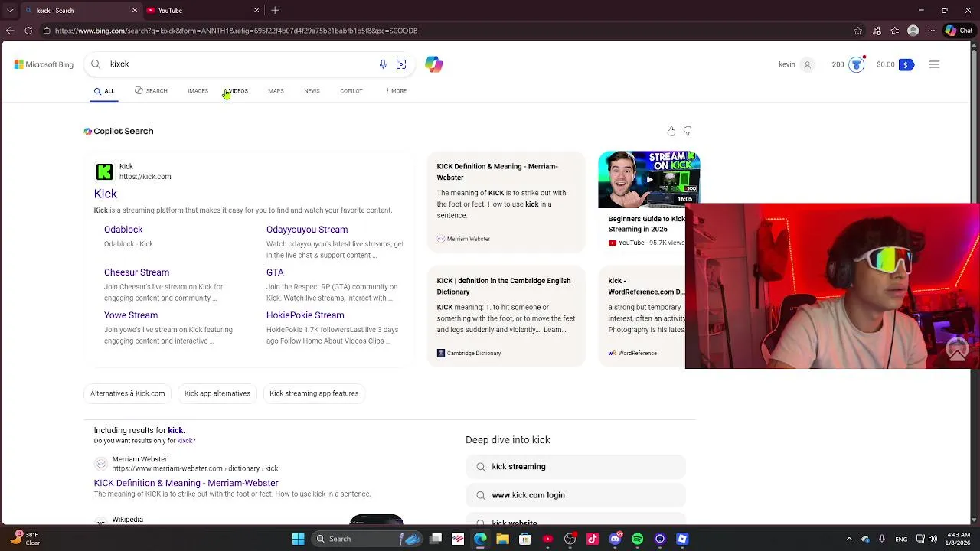Viewport: 980px width, 551px height.
Task: Open the Cambridge English Dictionary card
Action: [x=506, y=316]
